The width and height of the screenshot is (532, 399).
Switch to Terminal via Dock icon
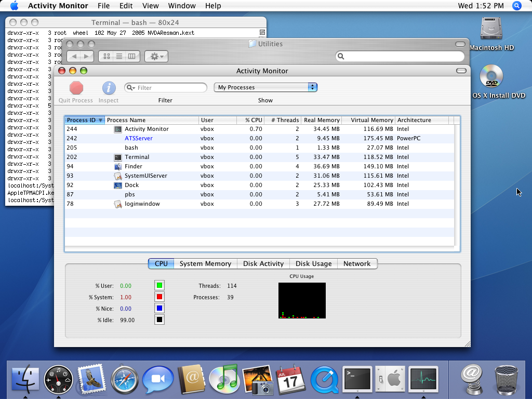[357, 379]
